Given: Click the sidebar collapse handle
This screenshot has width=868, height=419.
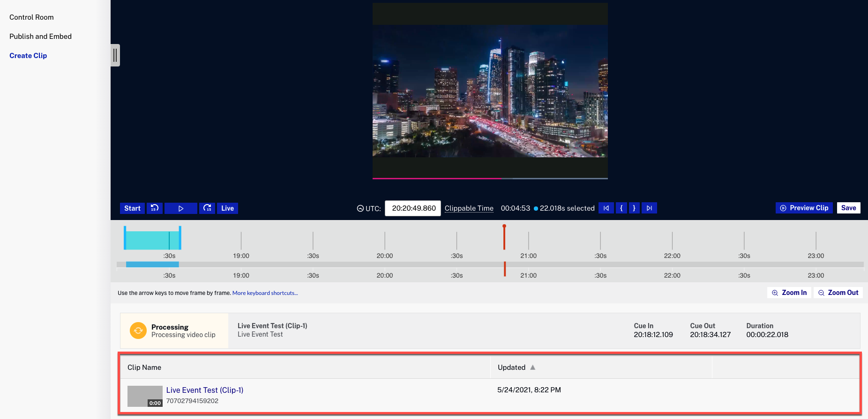Looking at the screenshot, I should pyautogui.click(x=115, y=55).
